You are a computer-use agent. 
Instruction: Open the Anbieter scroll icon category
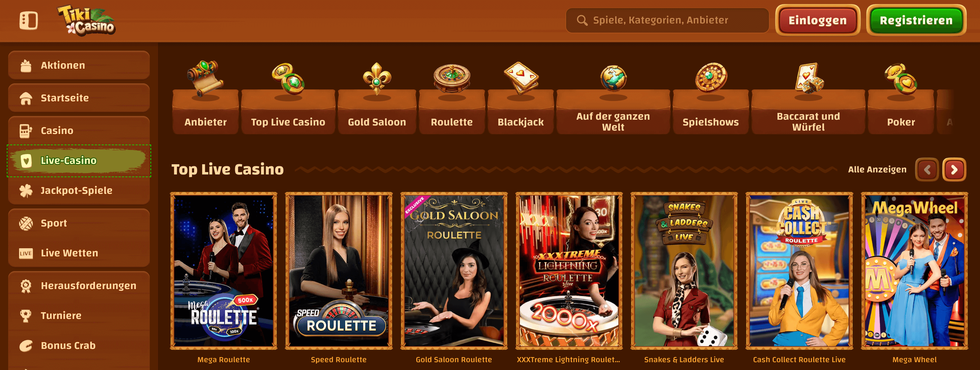(x=206, y=78)
